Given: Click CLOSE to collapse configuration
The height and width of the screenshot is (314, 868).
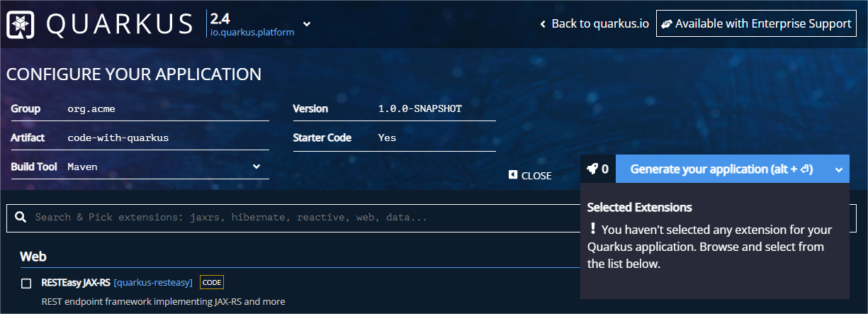Looking at the screenshot, I should pos(530,175).
